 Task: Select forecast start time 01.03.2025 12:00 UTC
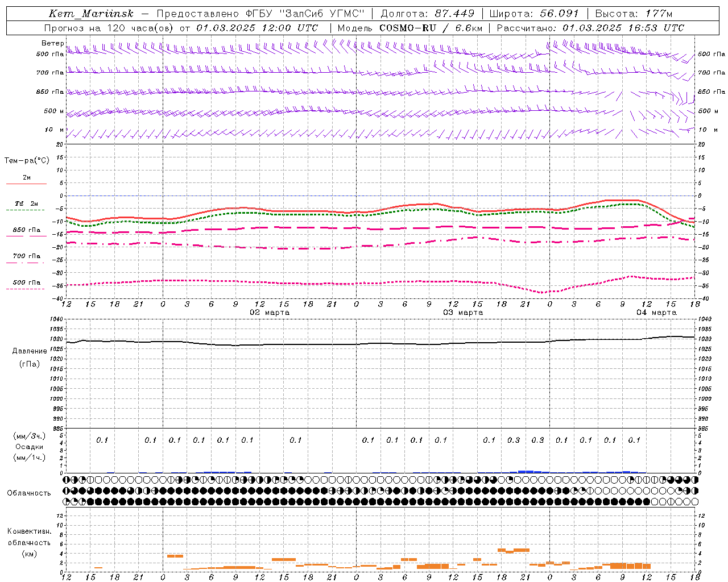click(x=257, y=28)
